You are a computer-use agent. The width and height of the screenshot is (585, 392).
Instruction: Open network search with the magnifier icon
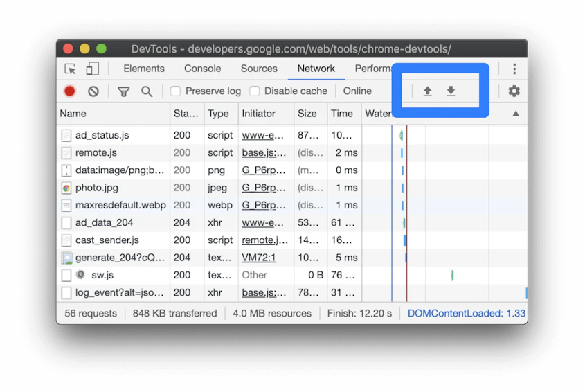[147, 91]
